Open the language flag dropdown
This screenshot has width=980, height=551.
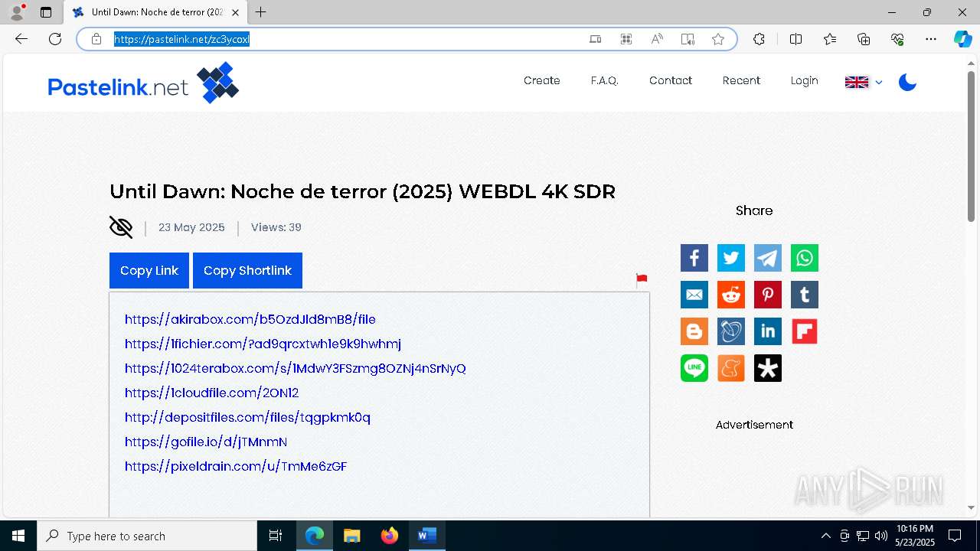864,82
